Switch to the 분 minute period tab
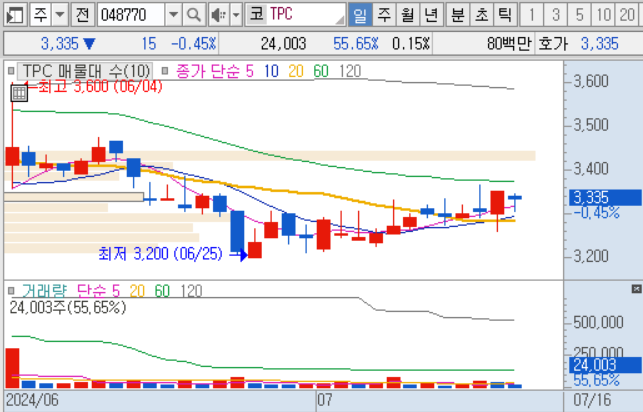 click(457, 15)
